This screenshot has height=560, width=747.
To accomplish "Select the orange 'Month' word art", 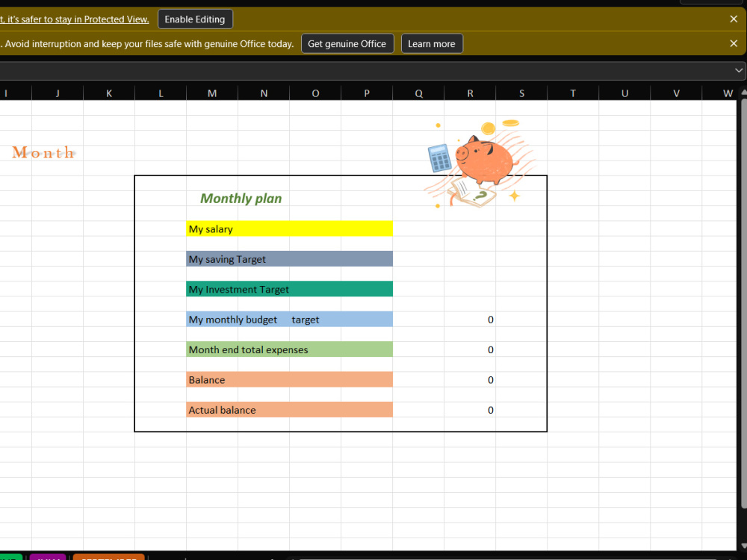I will pos(43,153).
